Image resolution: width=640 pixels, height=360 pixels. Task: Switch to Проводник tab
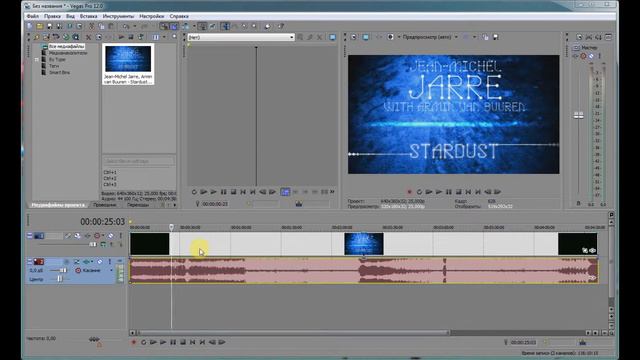coord(104,205)
